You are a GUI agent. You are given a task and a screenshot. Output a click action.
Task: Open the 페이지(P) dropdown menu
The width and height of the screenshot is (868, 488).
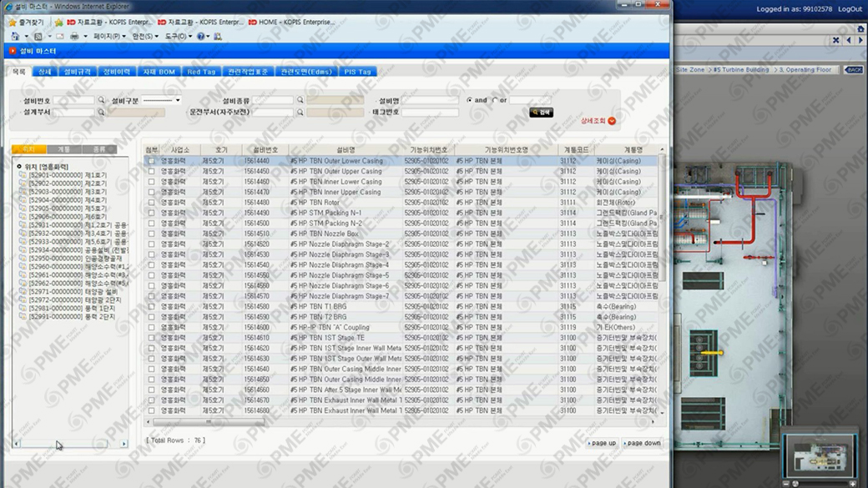(x=109, y=37)
